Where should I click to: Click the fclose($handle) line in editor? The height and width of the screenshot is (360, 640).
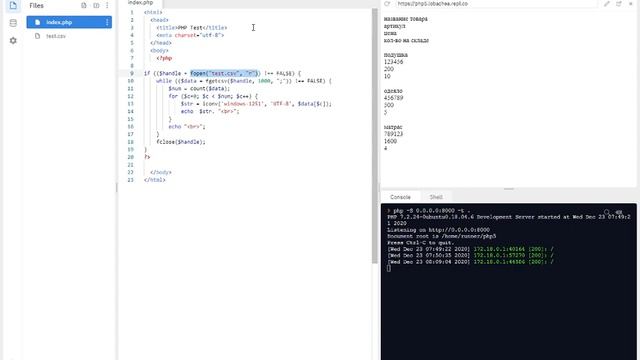point(181,142)
